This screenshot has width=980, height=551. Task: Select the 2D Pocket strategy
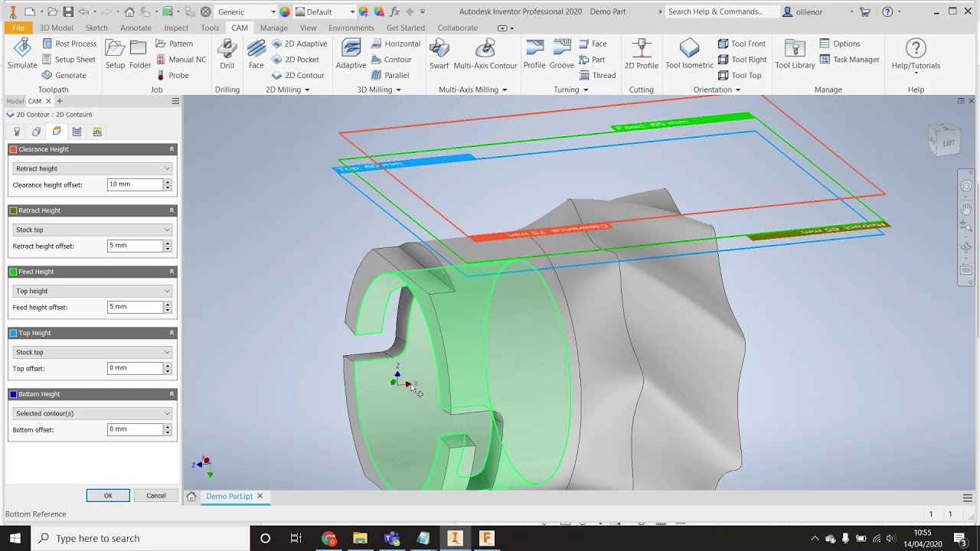pyautogui.click(x=296, y=60)
